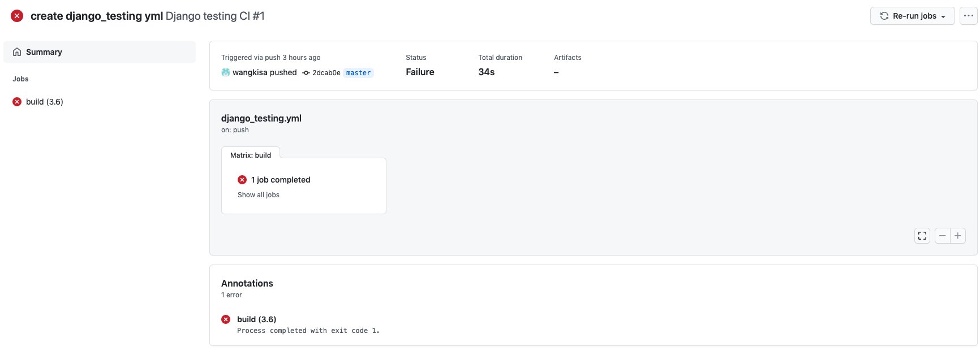The image size is (980, 364).
Task: Open the Summary home icon in the sidebar
Action: (x=17, y=52)
